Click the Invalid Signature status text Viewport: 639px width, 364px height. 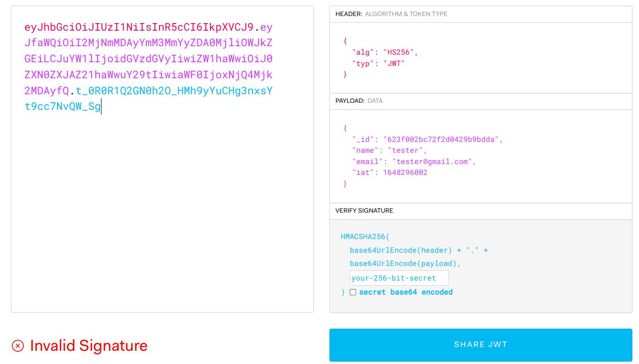[89, 346]
